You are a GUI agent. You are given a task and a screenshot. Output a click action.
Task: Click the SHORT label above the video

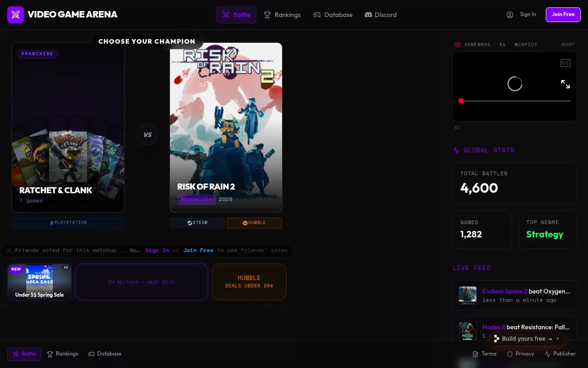[x=568, y=45]
